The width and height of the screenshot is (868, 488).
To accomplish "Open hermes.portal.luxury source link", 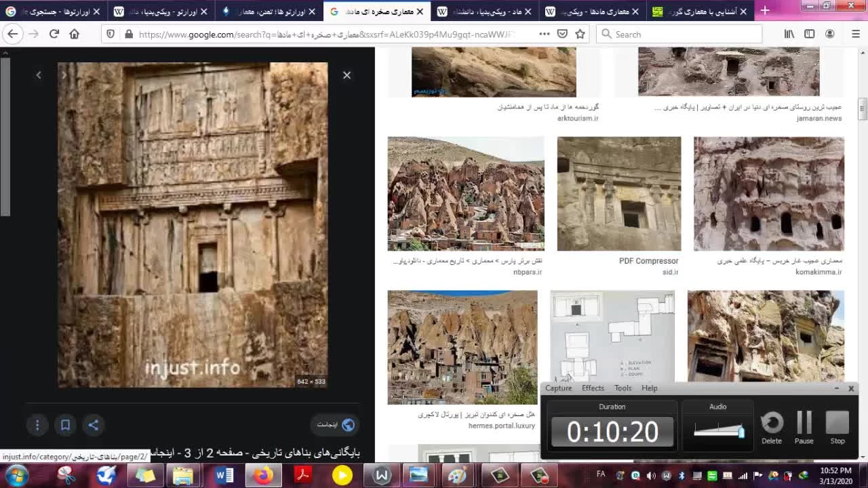I will coord(501,426).
